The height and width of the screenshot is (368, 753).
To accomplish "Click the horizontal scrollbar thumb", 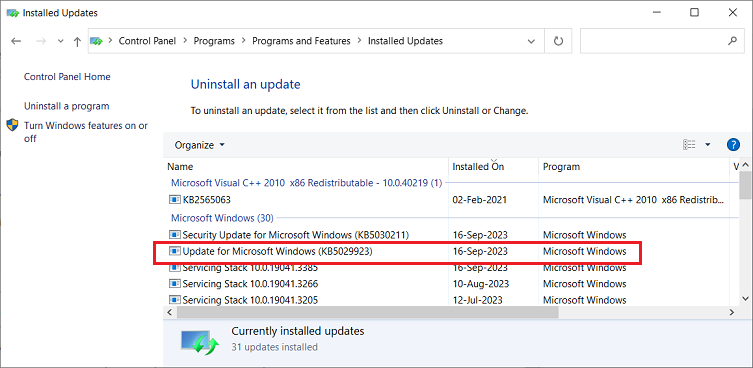I will 368,312.
